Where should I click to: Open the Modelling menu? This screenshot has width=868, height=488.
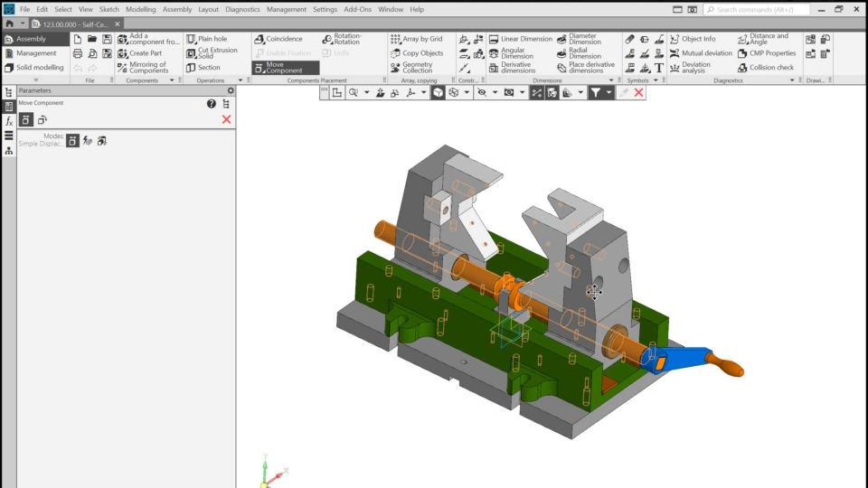pos(140,9)
